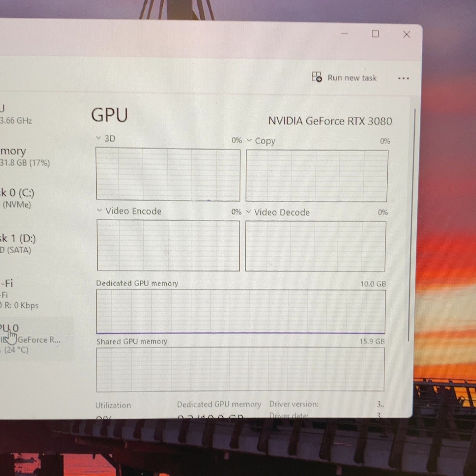
Task: Click the NVIDIA GeForce RTX 3080 title
Action: point(330,121)
